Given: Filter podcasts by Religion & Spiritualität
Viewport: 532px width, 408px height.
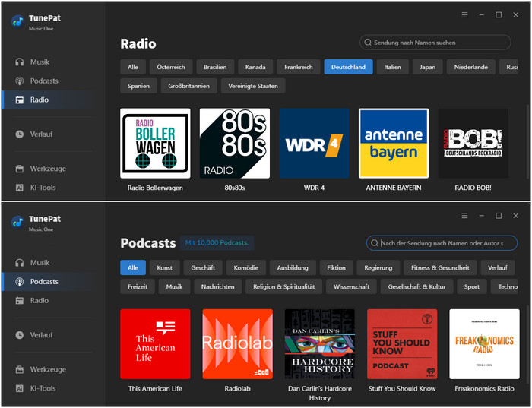Looking at the screenshot, I should click(284, 286).
